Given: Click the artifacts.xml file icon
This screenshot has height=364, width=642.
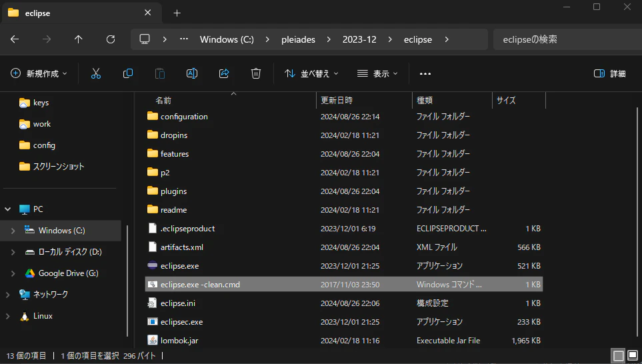Looking at the screenshot, I should point(152,247).
